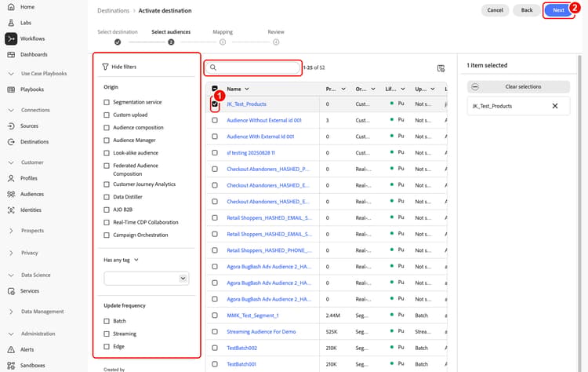
Task: Click the Next button
Action: click(x=558, y=10)
